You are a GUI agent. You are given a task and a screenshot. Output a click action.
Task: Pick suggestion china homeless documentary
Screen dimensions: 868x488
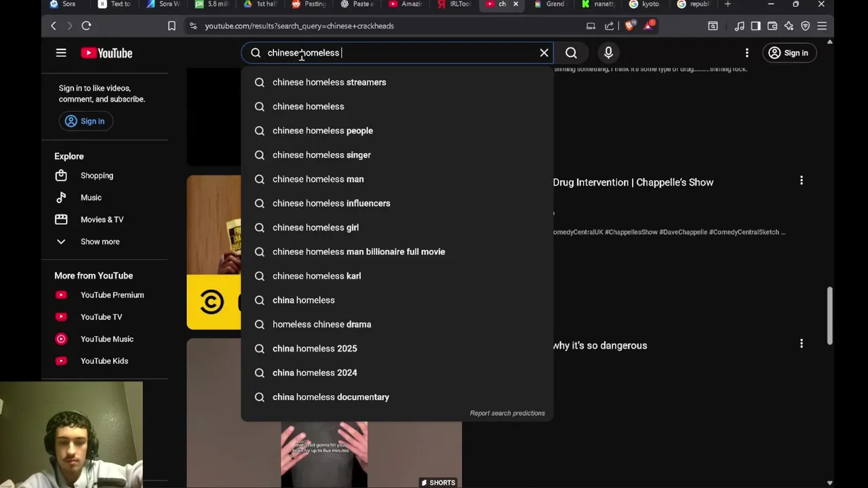(x=397, y=397)
